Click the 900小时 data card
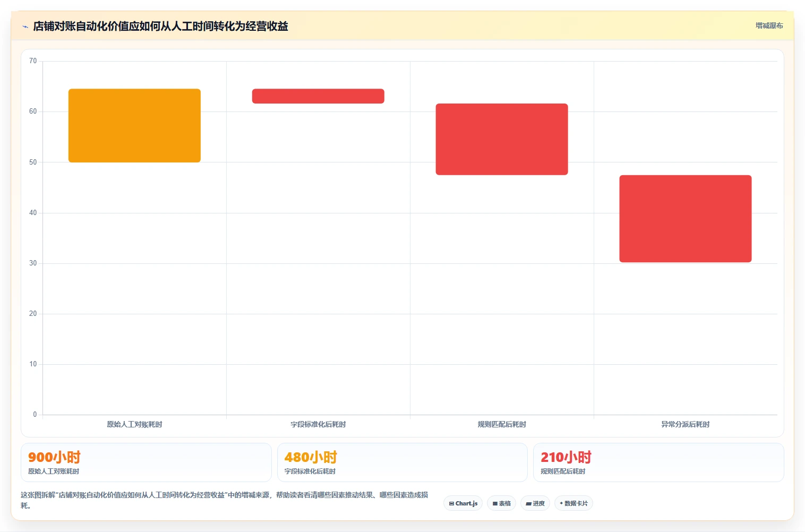The image size is (805, 532). tap(146, 462)
